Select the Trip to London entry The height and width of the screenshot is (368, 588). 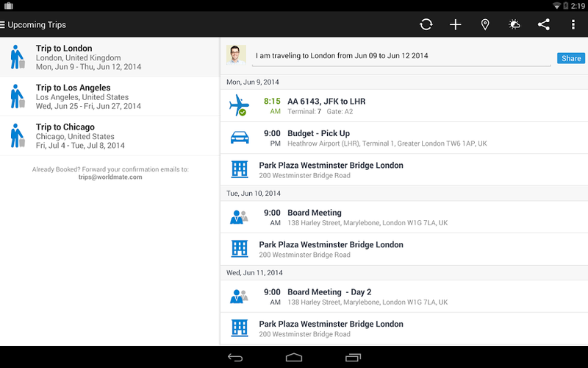(x=110, y=57)
